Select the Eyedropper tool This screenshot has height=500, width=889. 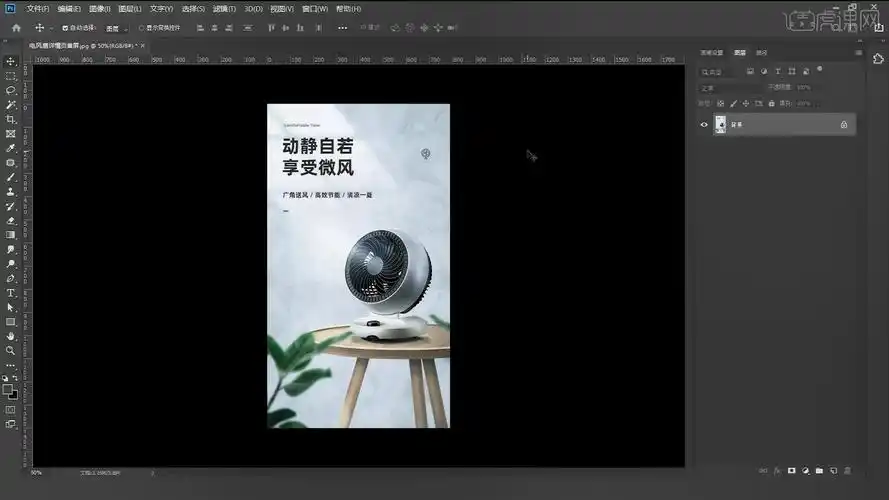tap(11, 149)
